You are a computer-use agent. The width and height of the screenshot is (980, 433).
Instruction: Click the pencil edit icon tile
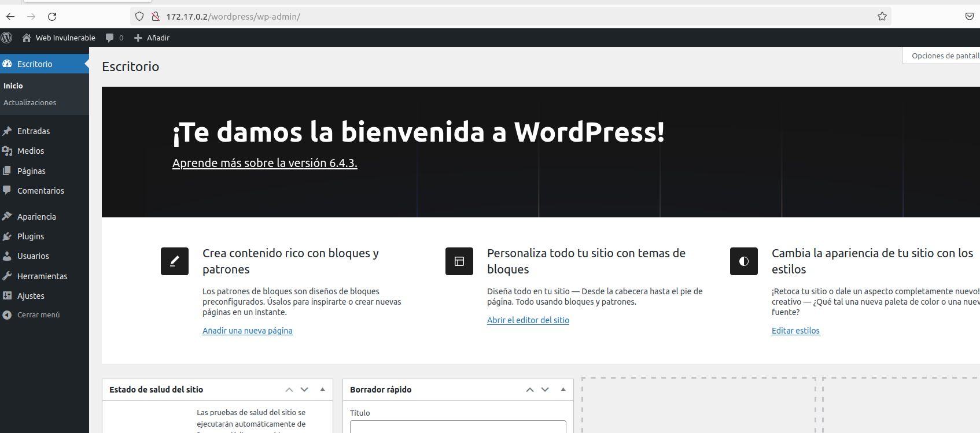175,261
